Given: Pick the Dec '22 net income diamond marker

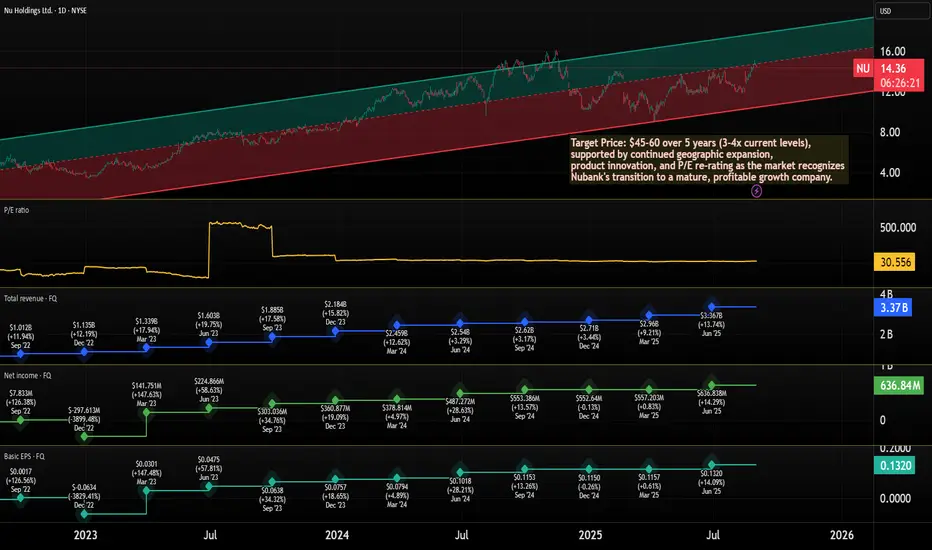Looking at the screenshot, I should (84, 436).
